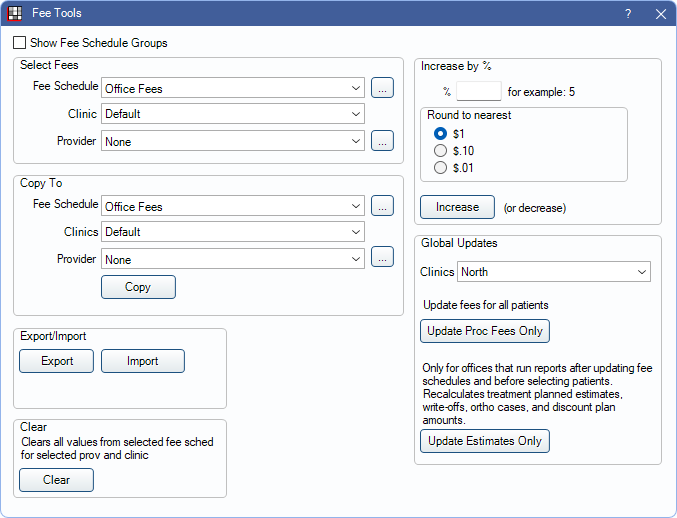Screen dimensions: 677x518
Task: Click the Fee Tools window app icon
Action: pos(14,13)
